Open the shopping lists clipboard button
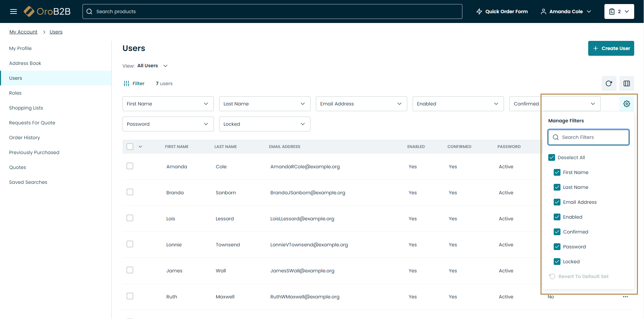 pos(619,11)
